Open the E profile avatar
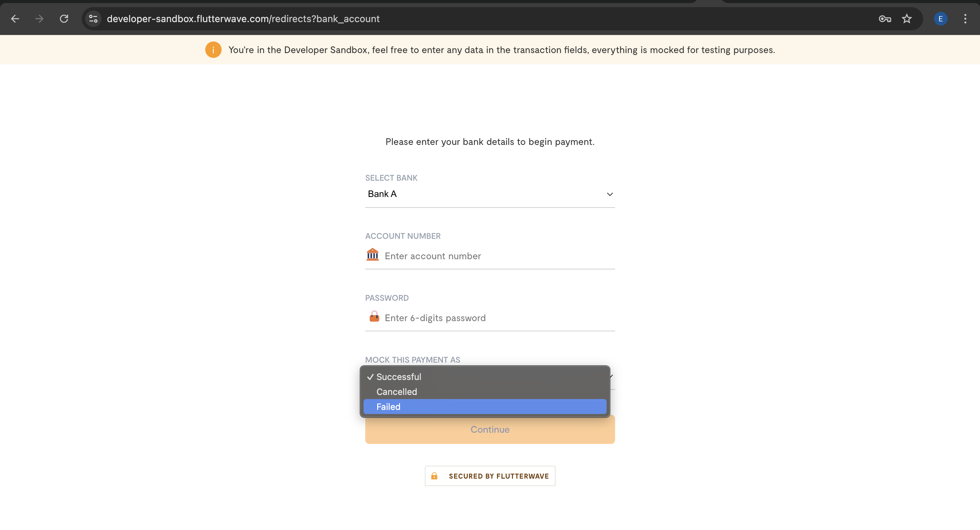This screenshot has height=530, width=980. click(x=941, y=19)
